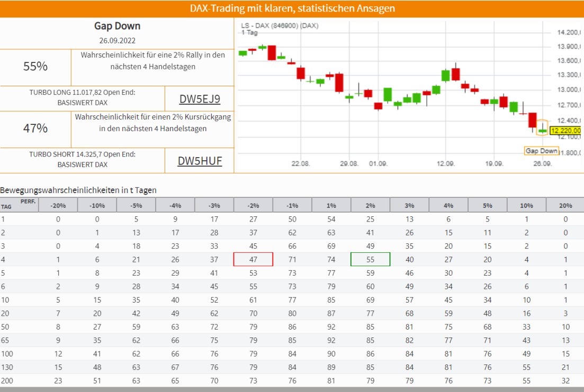The image size is (584, 392).
Task: Click the -4% column header
Action: (x=175, y=205)
